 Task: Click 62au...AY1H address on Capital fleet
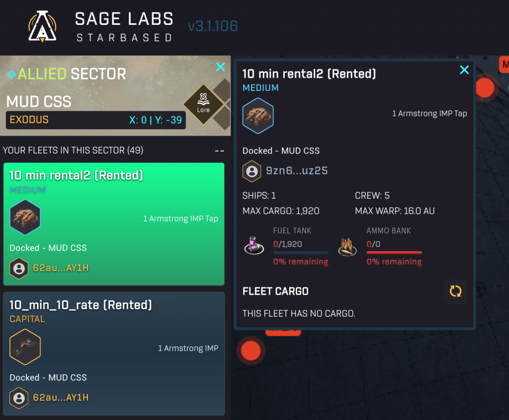point(61,398)
